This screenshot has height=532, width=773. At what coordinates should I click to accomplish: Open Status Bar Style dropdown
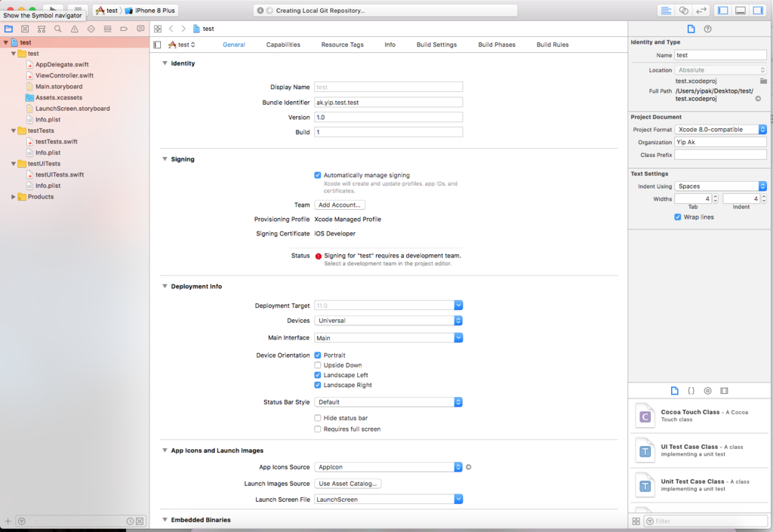[389, 402]
